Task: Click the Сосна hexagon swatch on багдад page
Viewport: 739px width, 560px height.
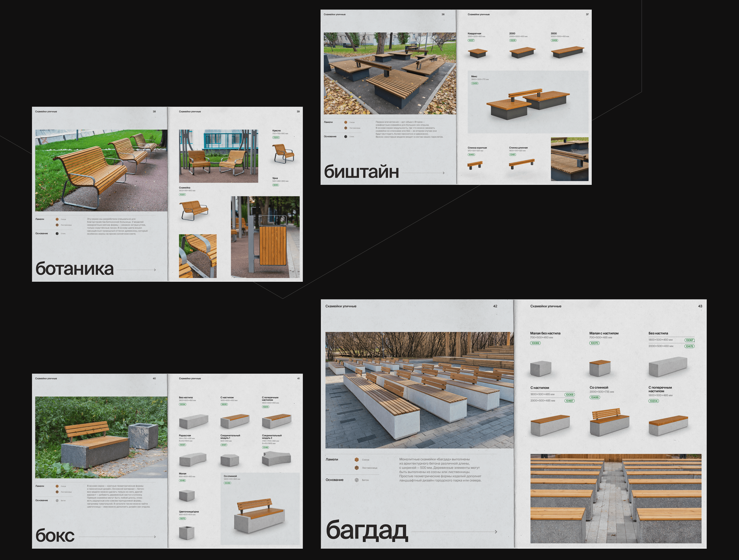Action: tap(357, 460)
